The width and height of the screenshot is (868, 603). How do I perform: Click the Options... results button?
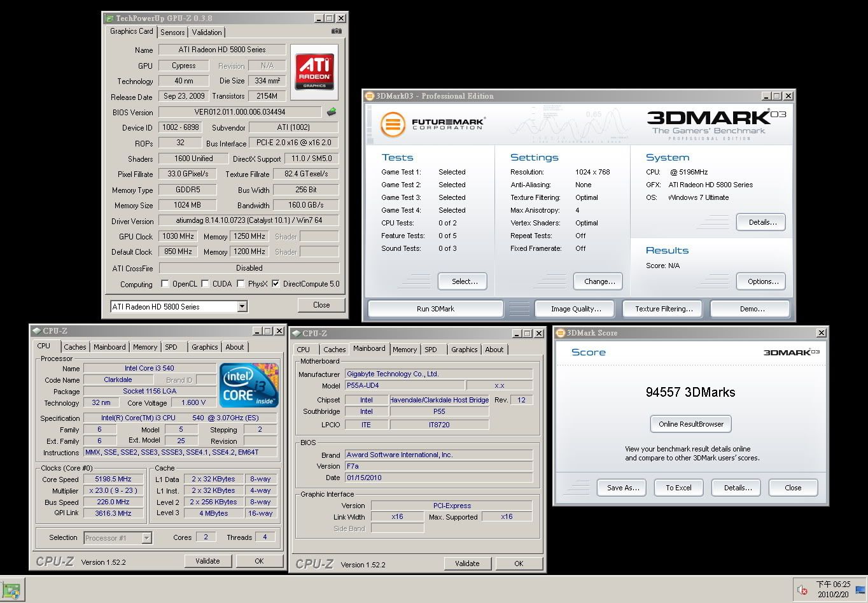point(762,281)
